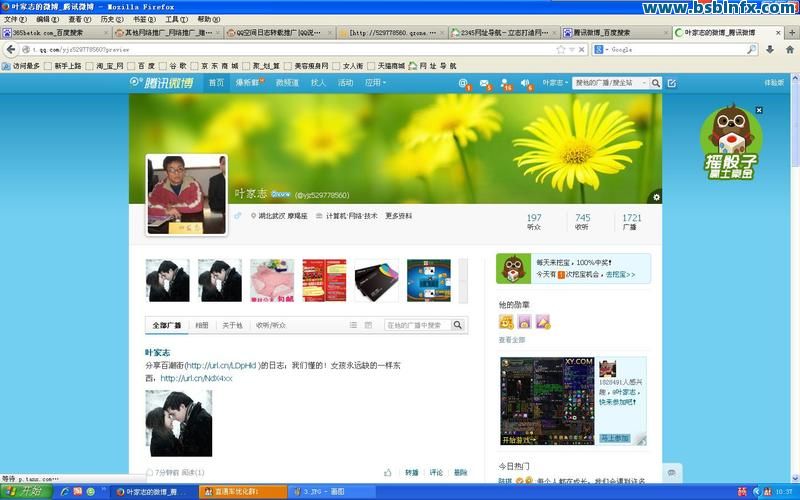Screen dimensions: 800x500
Task: Like the post with thumbs-up icon
Action: (x=388, y=472)
